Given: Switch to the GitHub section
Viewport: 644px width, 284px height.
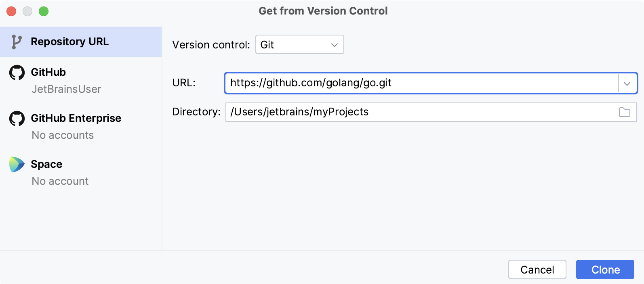Looking at the screenshot, I should pyautogui.click(x=48, y=72).
